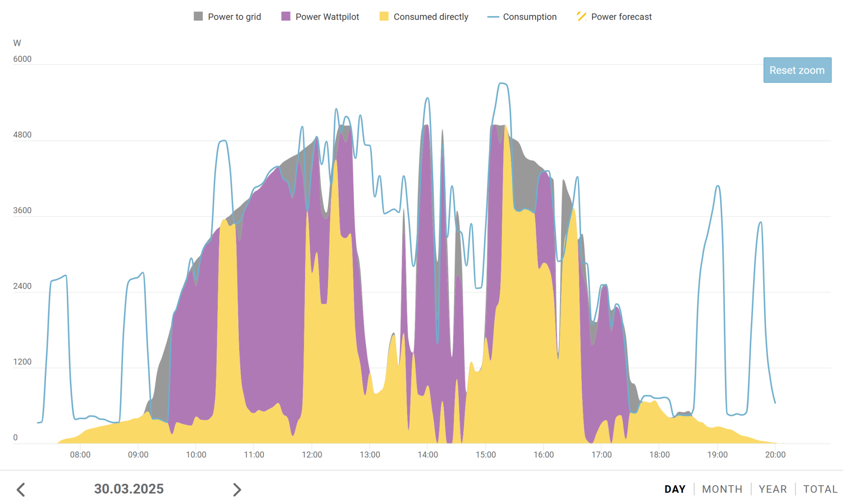
Task: Click the 14:00 time axis label
Action: click(428, 455)
